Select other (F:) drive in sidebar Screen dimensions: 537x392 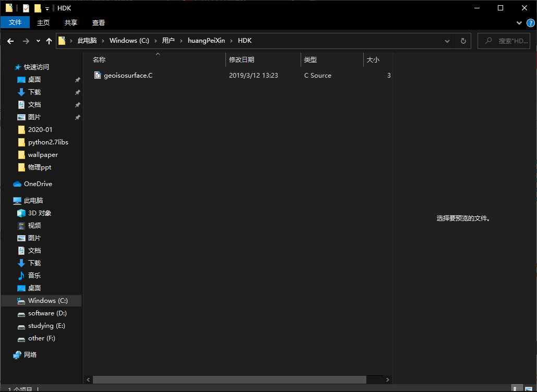[x=41, y=338]
